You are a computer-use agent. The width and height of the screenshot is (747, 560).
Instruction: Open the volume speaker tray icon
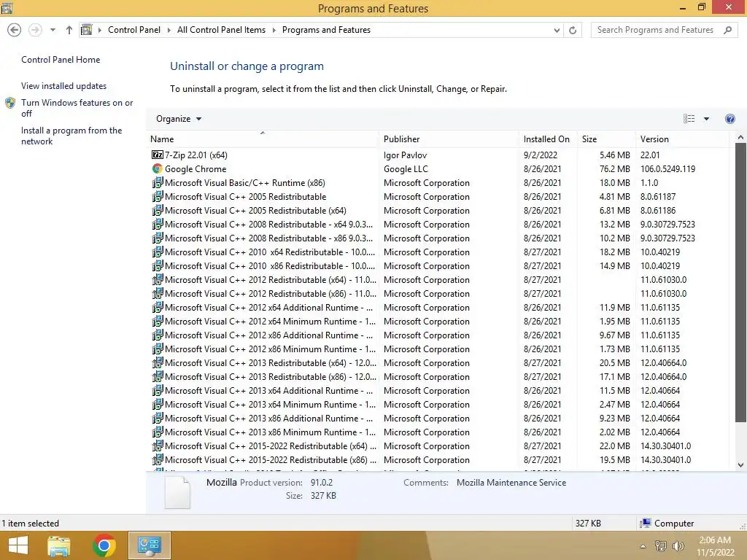click(678, 545)
